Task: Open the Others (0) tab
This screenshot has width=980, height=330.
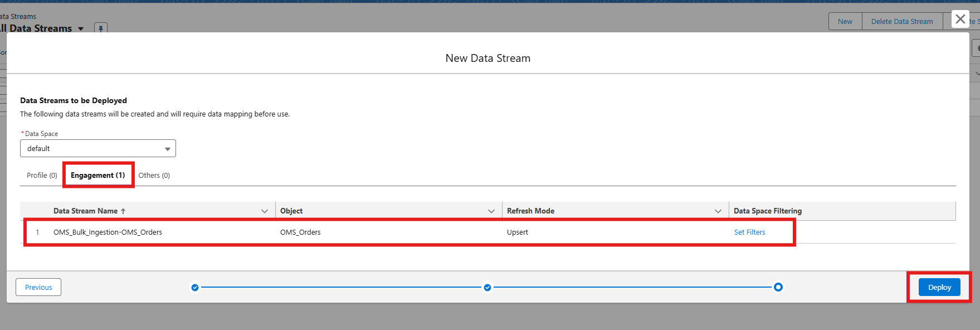Action: click(154, 175)
